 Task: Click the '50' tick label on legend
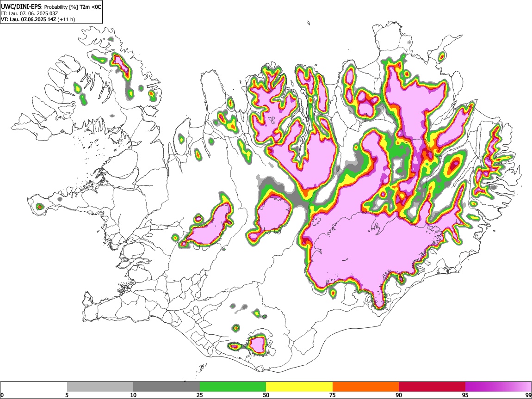pos(266,395)
